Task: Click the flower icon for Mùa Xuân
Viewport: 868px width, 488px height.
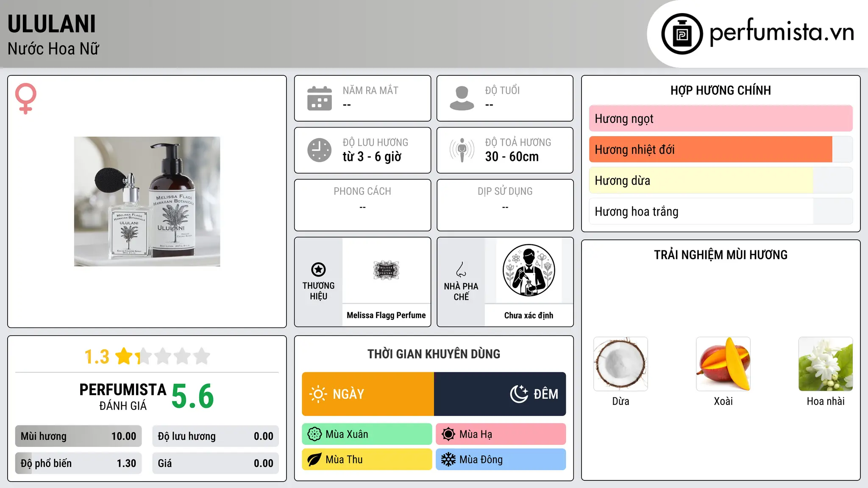Action: coord(314,434)
